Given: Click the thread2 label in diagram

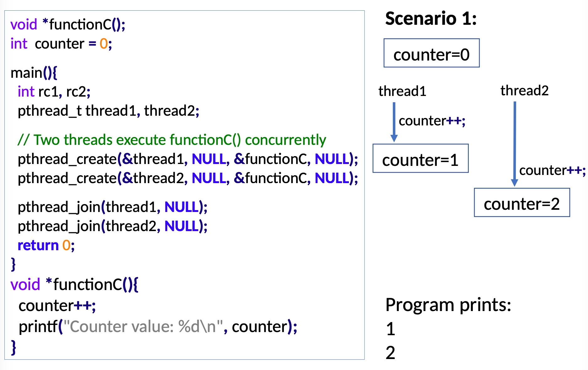Looking at the screenshot, I should click(x=524, y=91).
